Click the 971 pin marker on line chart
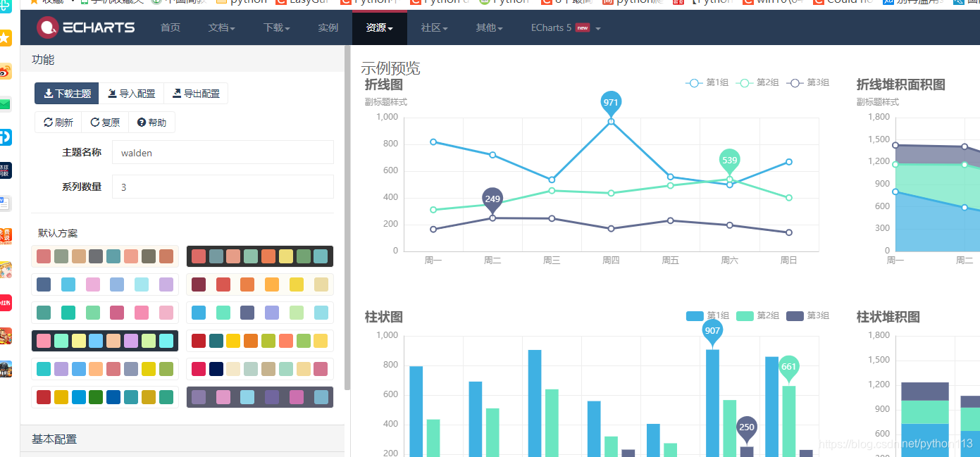The width and height of the screenshot is (980, 457). [x=611, y=104]
